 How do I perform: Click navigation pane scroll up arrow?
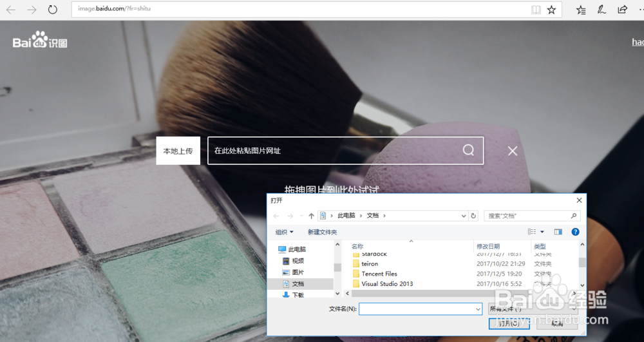(337, 245)
